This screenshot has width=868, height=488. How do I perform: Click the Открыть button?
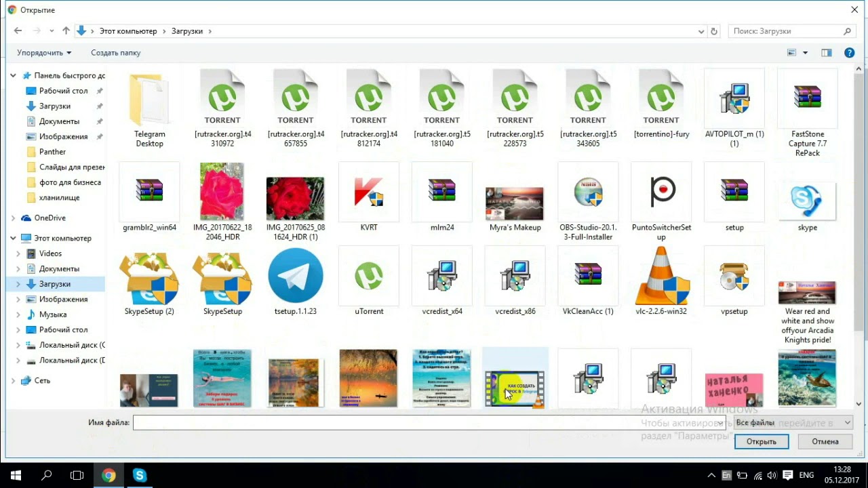pos(762,441)
